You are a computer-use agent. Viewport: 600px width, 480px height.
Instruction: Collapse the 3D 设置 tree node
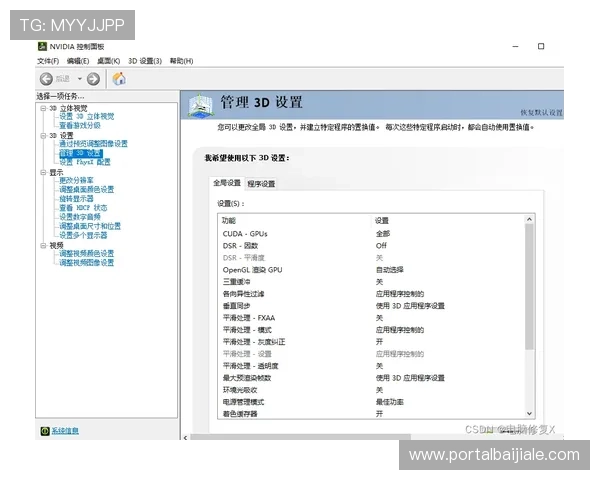pos(43,136)
